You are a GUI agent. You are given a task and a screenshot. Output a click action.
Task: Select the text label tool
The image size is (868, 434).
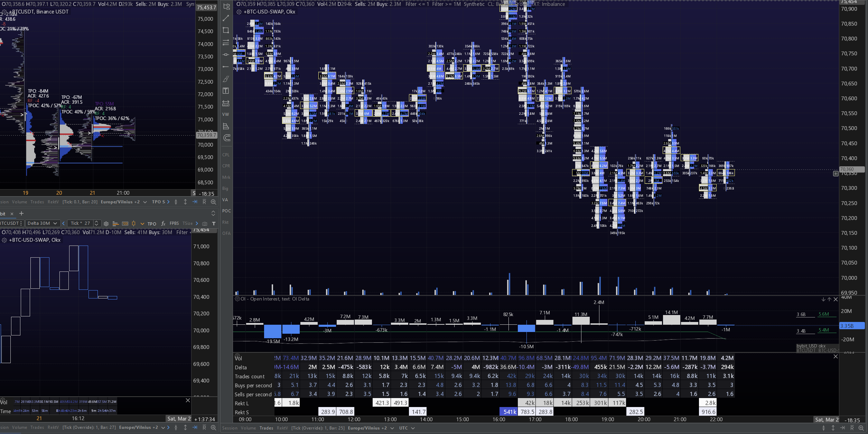tap(226, 91)
